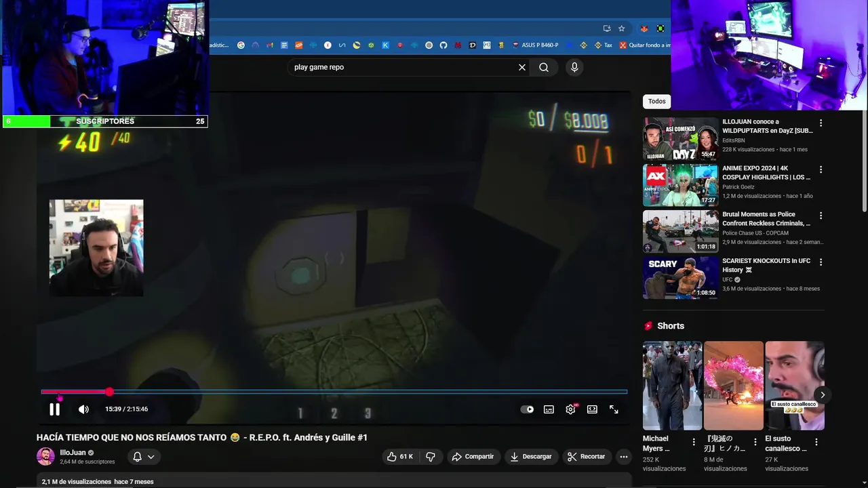Open the player settings gear
The height and width of the screenshot is (488, 868).
[x=570, y=409]
